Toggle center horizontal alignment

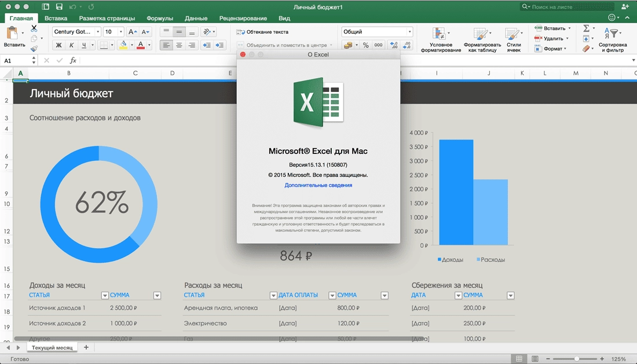(x=179, y=45)
